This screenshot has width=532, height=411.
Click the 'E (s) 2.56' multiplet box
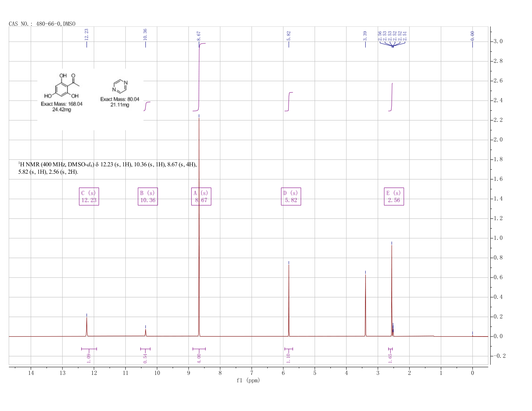click(x=394, y=197)
